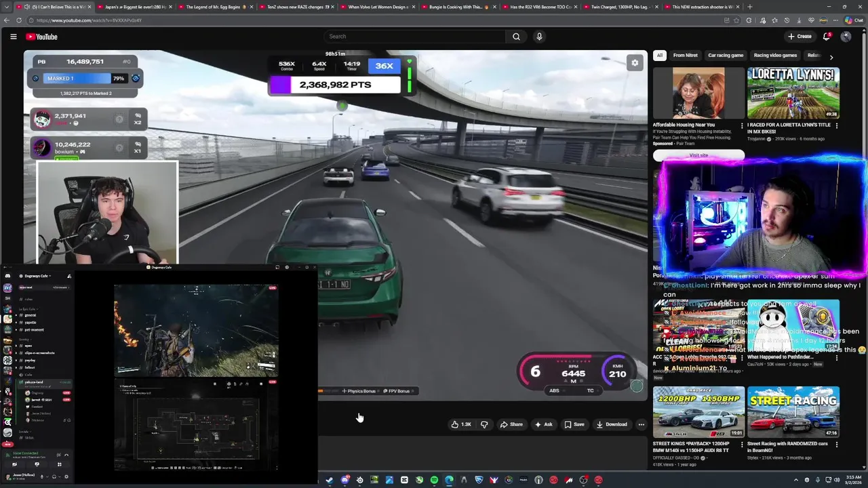The height and width of the screenshot is (488, 868).
Task: Click the YouTube search magnifier button
Action: 516,37
